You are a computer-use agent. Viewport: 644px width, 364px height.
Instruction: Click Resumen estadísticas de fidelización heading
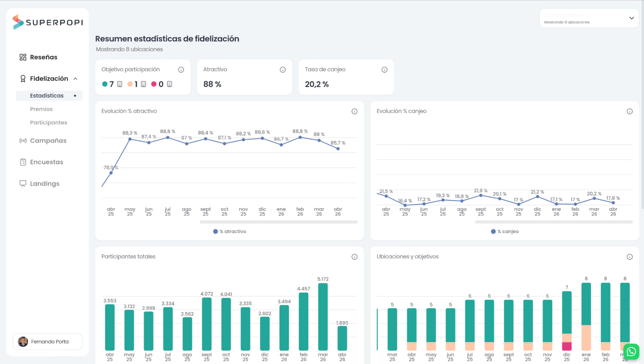pos(167,39)
